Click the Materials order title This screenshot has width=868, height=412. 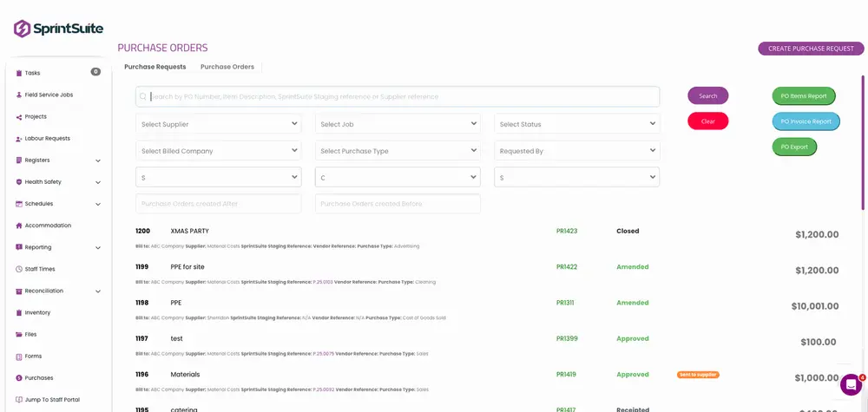[x=186, y=375]
